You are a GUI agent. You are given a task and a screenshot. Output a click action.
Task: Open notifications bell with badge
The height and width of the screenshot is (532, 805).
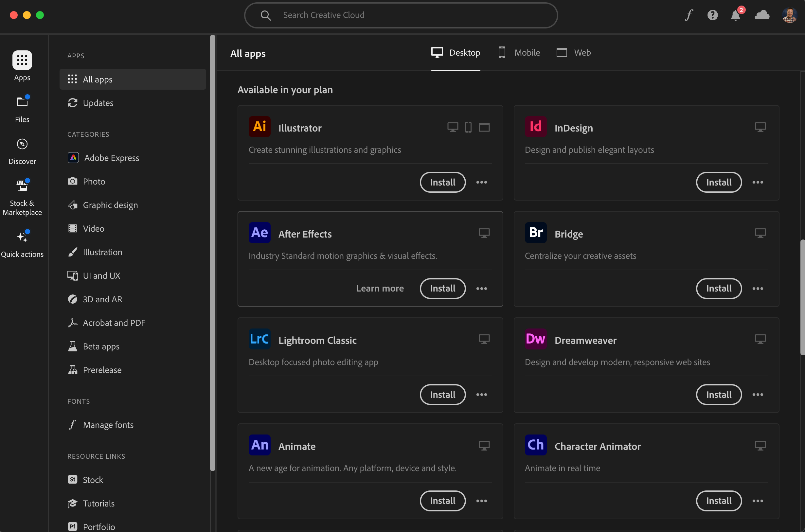tap(735, 15)
